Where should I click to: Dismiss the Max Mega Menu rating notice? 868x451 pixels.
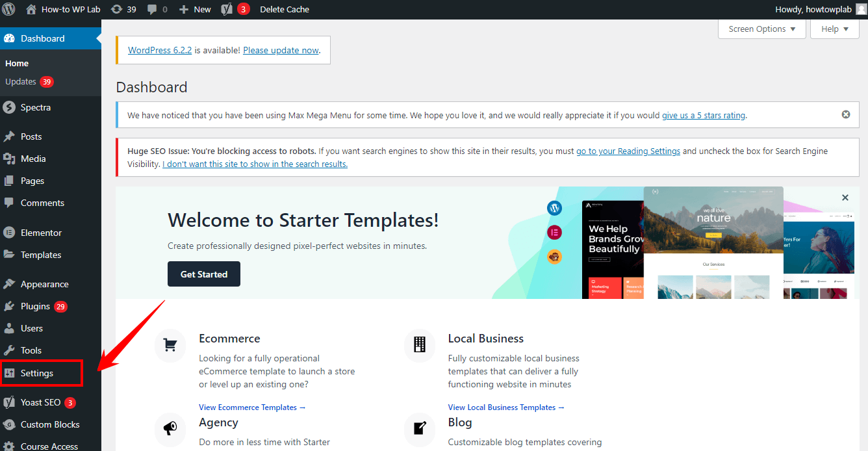point(845,114)
